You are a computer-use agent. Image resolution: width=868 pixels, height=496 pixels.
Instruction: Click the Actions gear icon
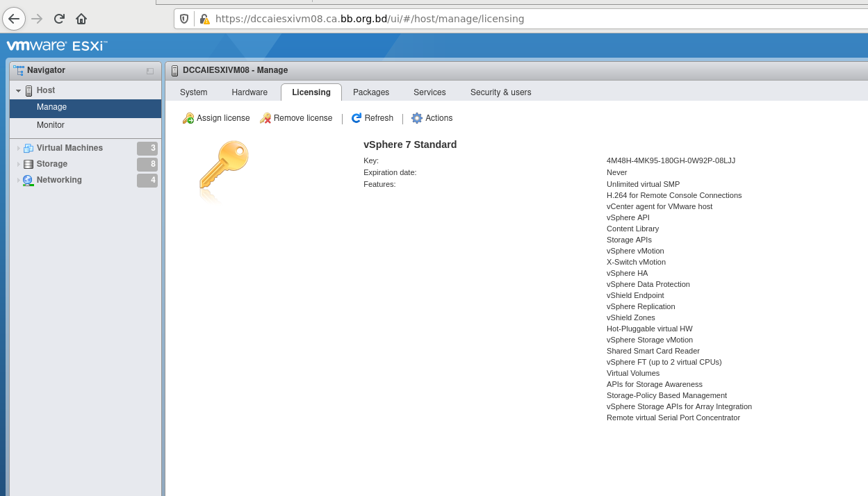(417, 118)
